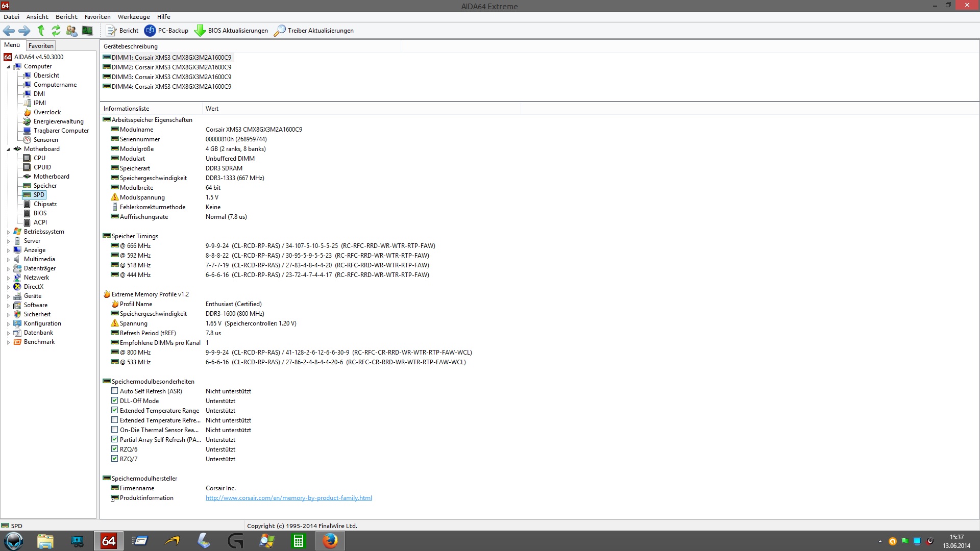Viewport: 980px width, 551px height.
Task: Click BIOS Aktualisierungen green arrow icon
Action: coord(200,31)
